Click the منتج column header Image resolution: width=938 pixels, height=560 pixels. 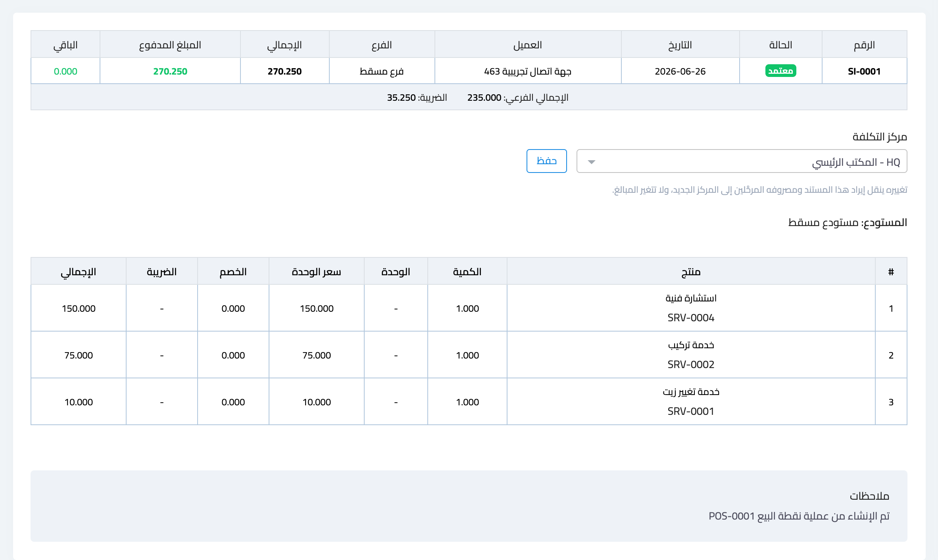(691, 272)
